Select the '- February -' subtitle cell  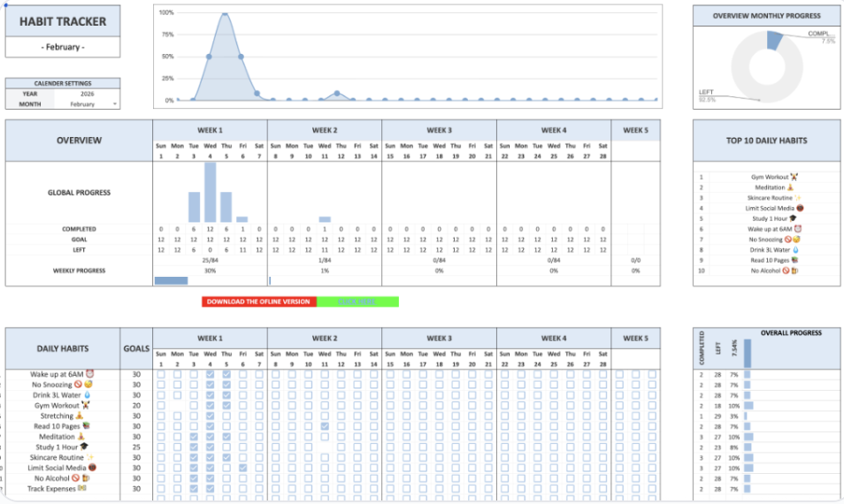[x=63, y=48]
